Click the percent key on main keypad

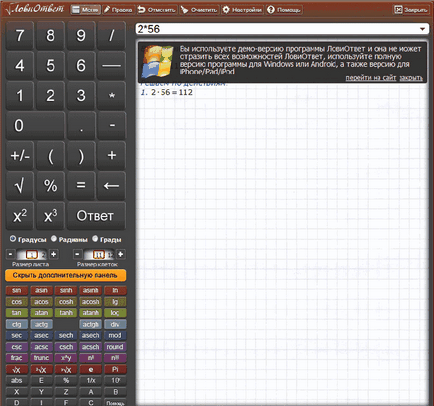tap(50, 185)
